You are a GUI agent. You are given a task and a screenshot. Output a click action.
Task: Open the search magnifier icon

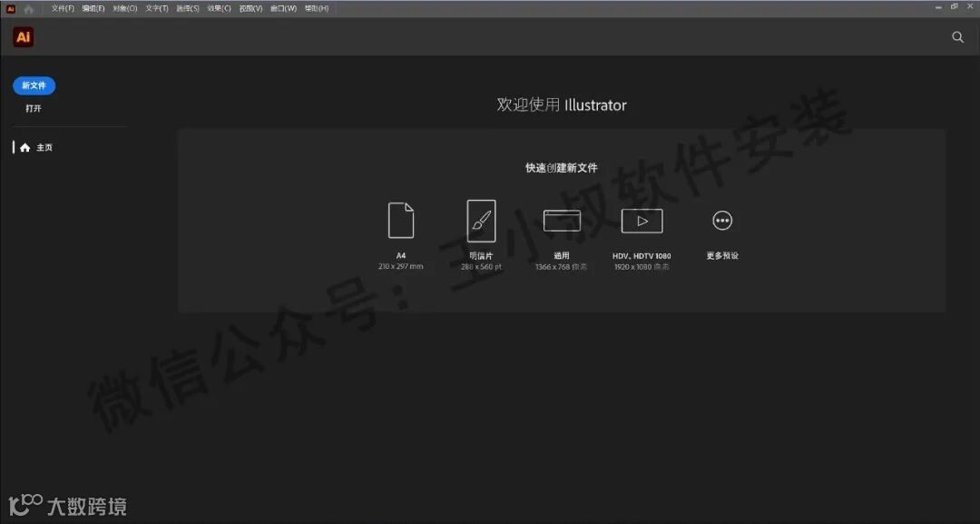click(x=957, y=37)
